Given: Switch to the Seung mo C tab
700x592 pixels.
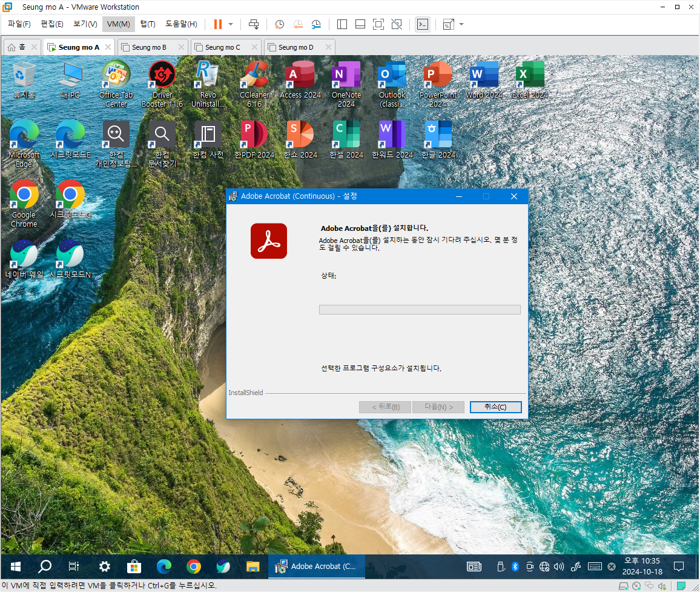Looking at the screenshot, I should 222,47.
